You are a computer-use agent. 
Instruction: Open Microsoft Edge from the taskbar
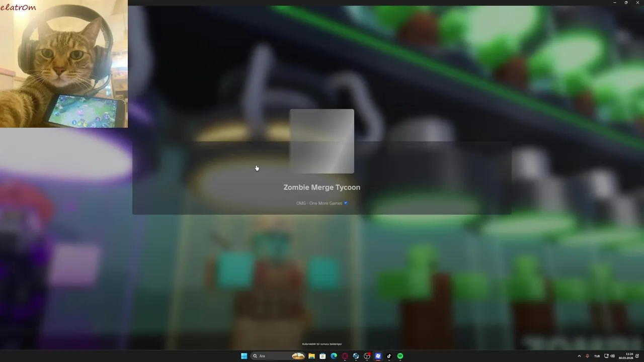click(x=334, y=356)
